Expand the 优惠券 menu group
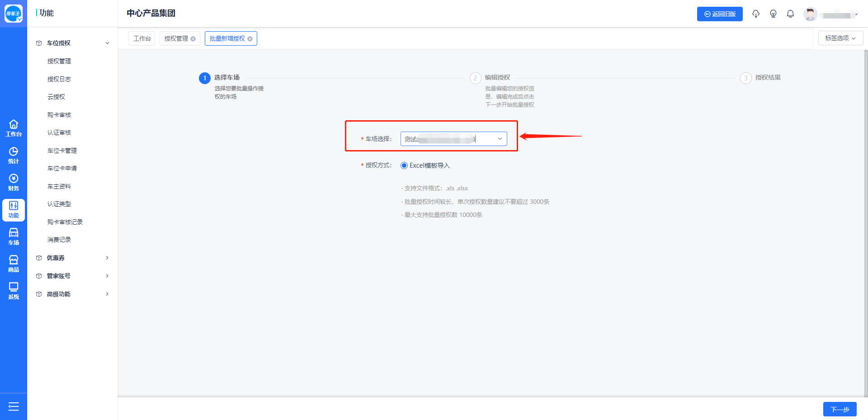 tap(107, 258)
